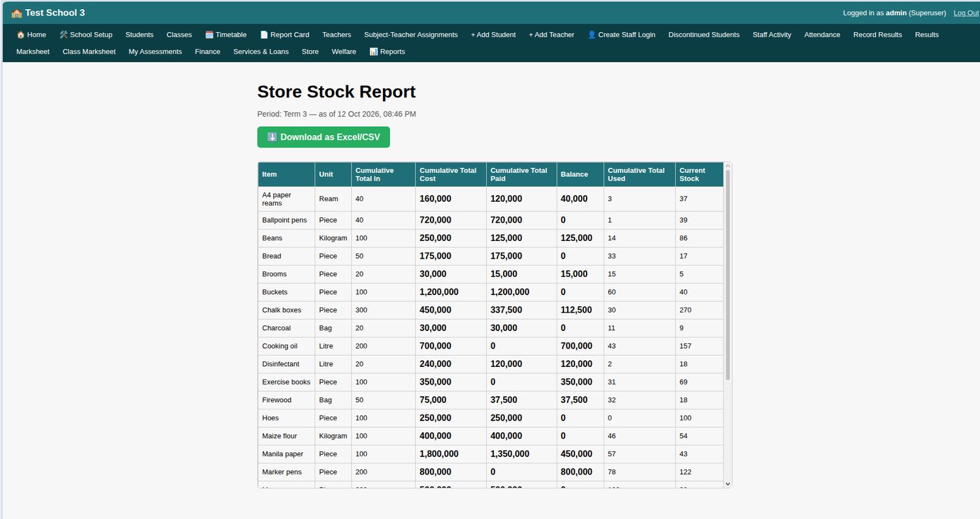Click the Charcoal item cell
980x519 pixels.
tap(286, 328)
